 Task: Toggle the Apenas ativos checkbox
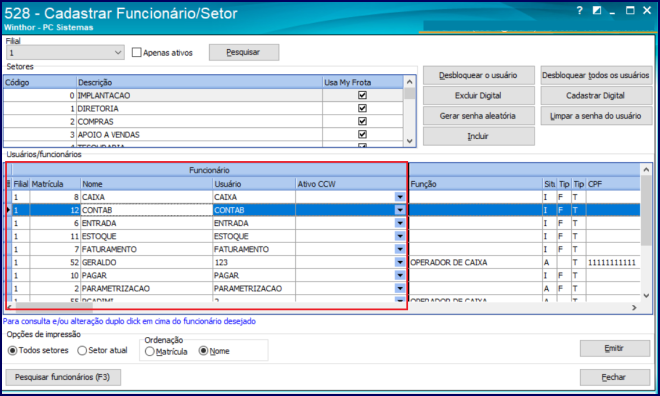coord(136,53)
